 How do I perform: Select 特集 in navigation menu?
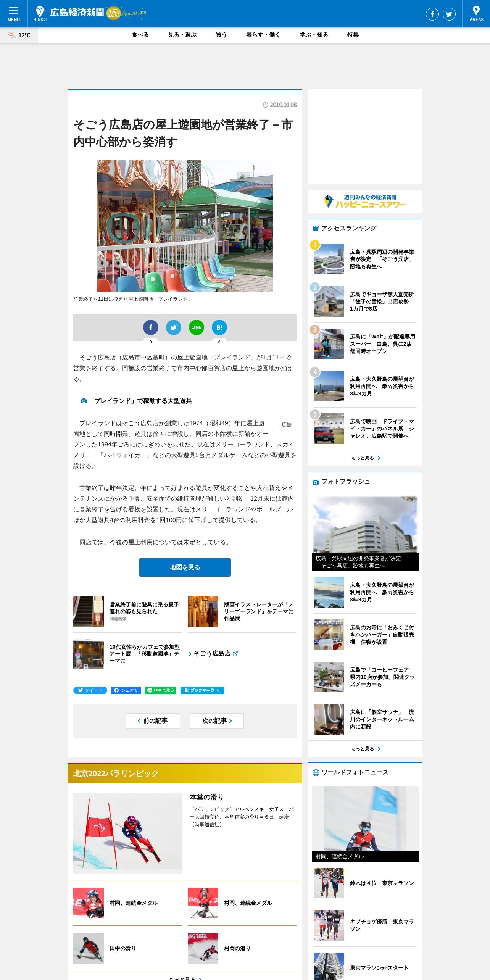pyautogui.click(x=353, y=35)
